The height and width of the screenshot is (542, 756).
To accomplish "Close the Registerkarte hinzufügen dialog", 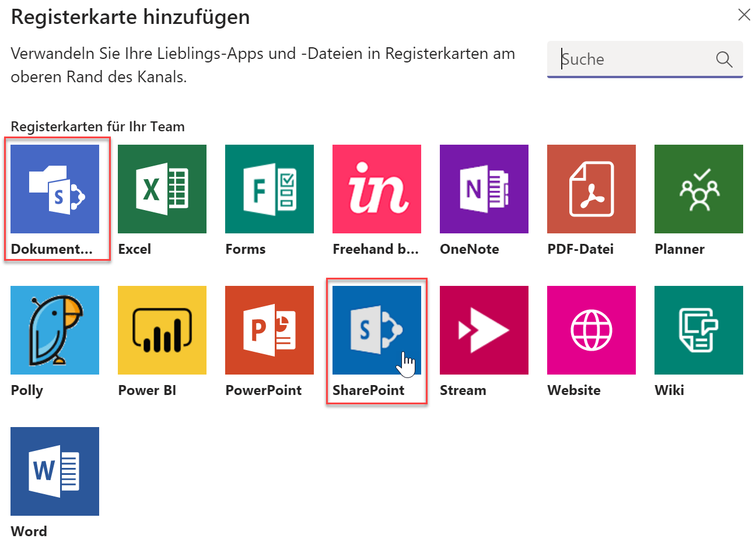I will pos(744,15).
